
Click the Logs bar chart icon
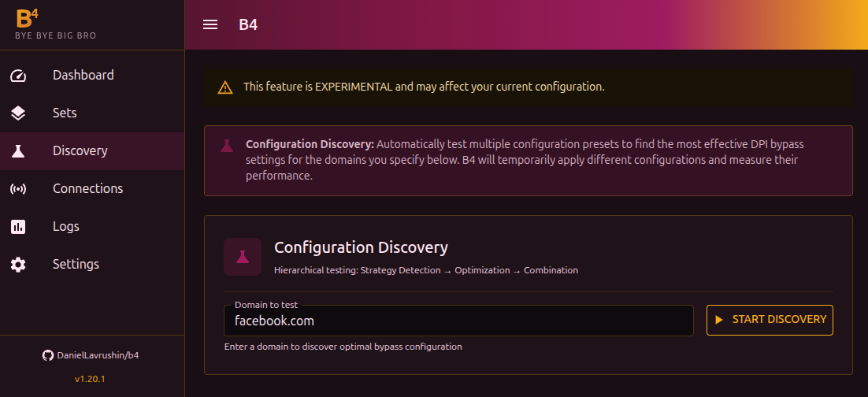pyautogui.click(x=18, y=227)
